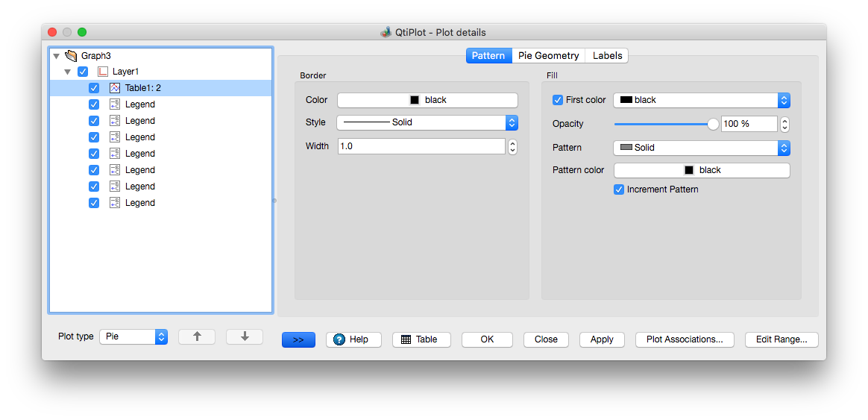Screen dimensions: 868x420
Task: Switch to the Pie Geometry tab
Action: click(x=548, y=55)
